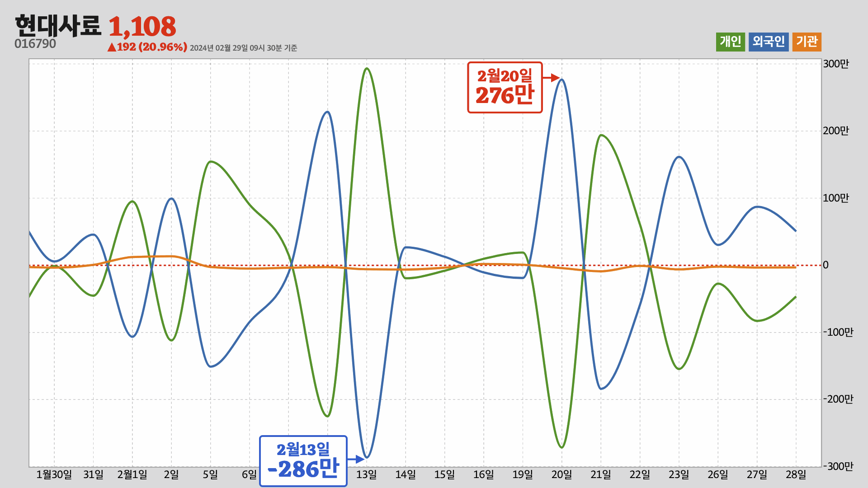Screen dimensions: 868x488
Task: Click the green line trough on 23일
Action: tap(679, 369)
